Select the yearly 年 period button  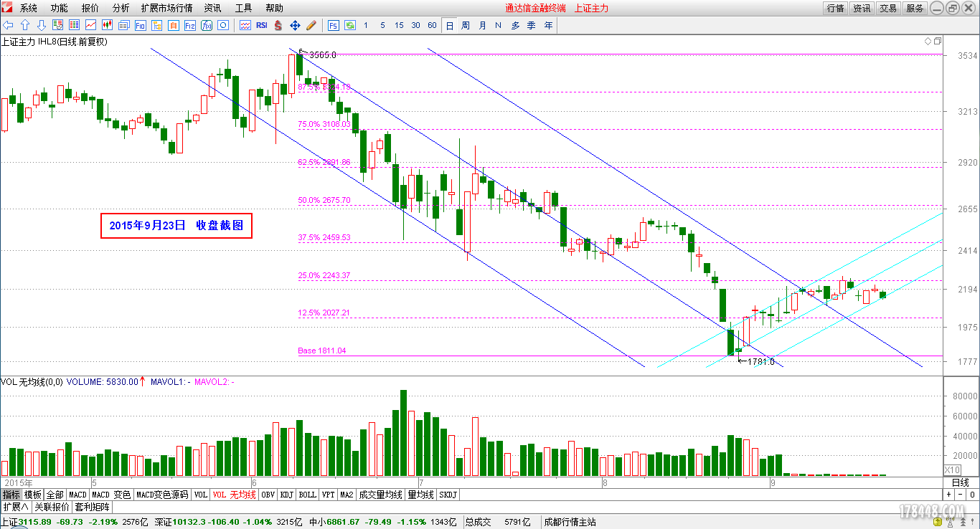click(x=548, y=25)
